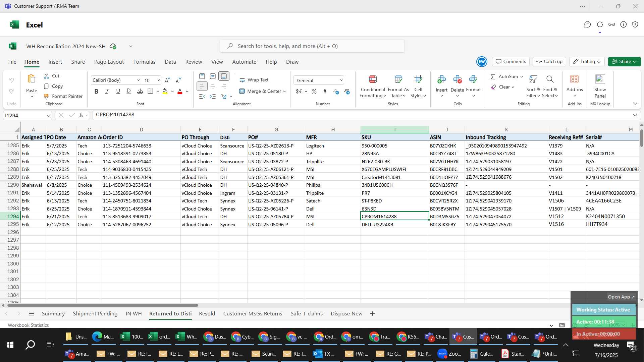644x362 pixels.
Task: Decrease font size icon
Action: click(x=178, y=80)
